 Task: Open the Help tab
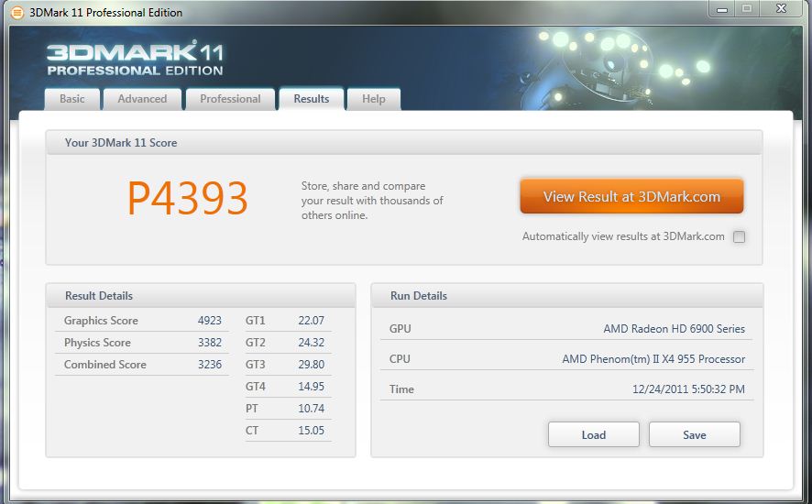373,99
